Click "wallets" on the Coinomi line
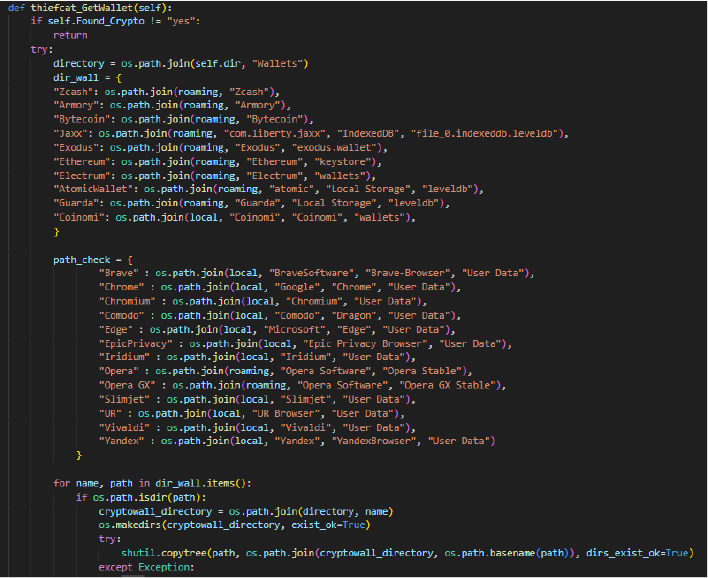Image resolution: width=708 pixels, height=578 pixels. (x=379, y=218)
